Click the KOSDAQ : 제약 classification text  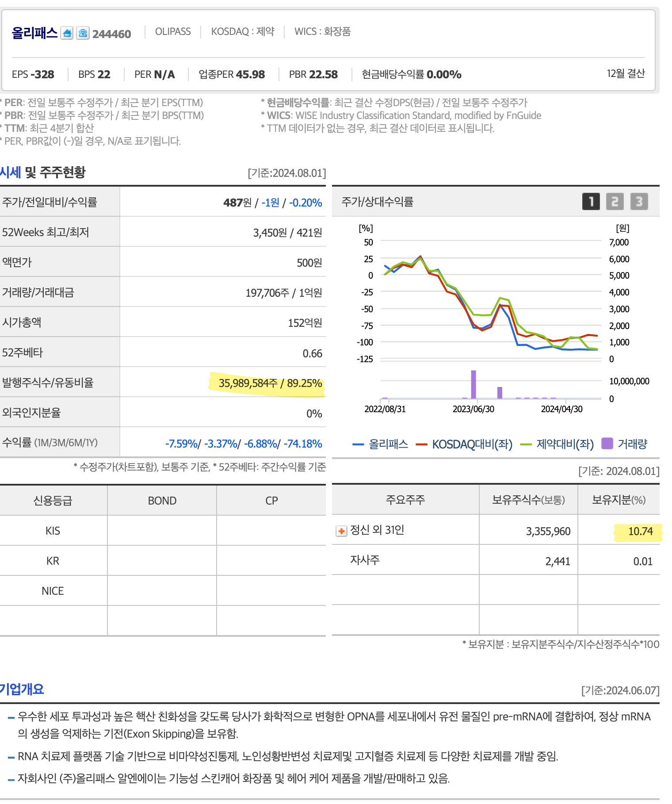click(243, 31)
